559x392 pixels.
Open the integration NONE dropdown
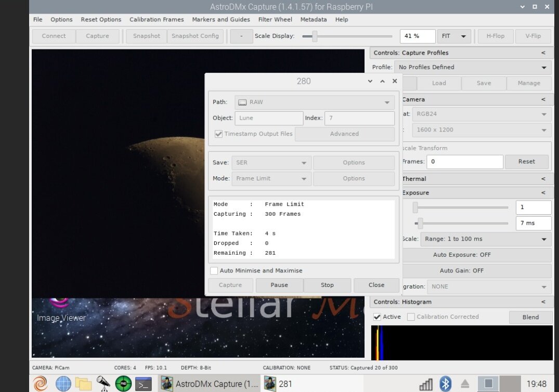click(489, 286)
